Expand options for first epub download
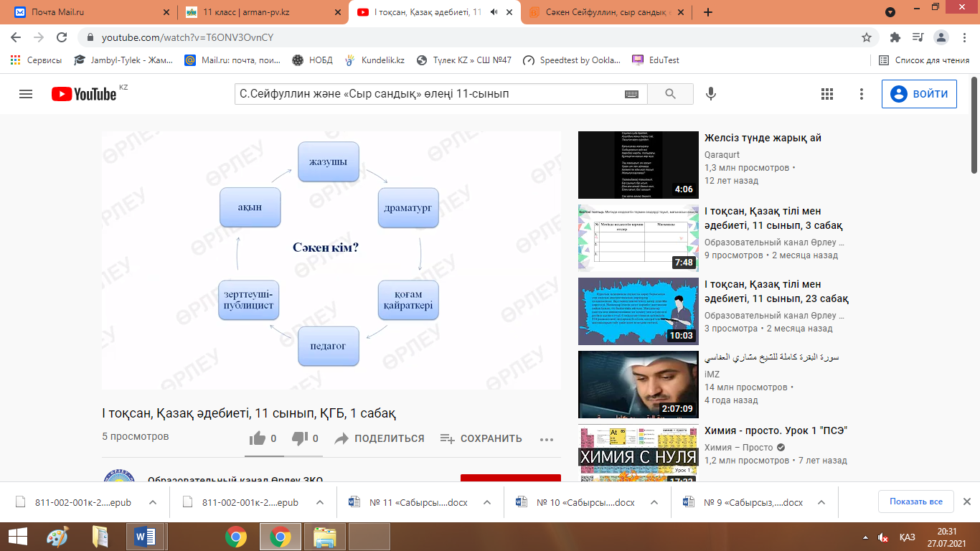Viewport: 980px width, 551px height. tap(152, 502)
